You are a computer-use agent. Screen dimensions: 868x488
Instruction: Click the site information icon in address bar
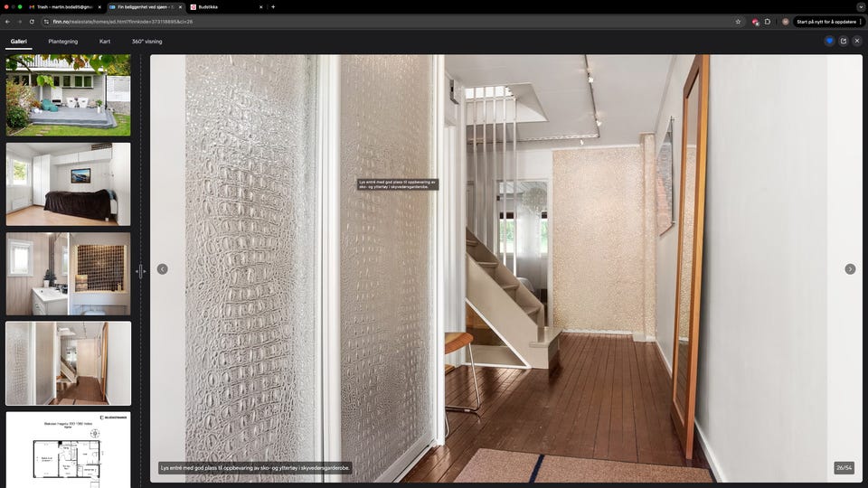(46, 22)
